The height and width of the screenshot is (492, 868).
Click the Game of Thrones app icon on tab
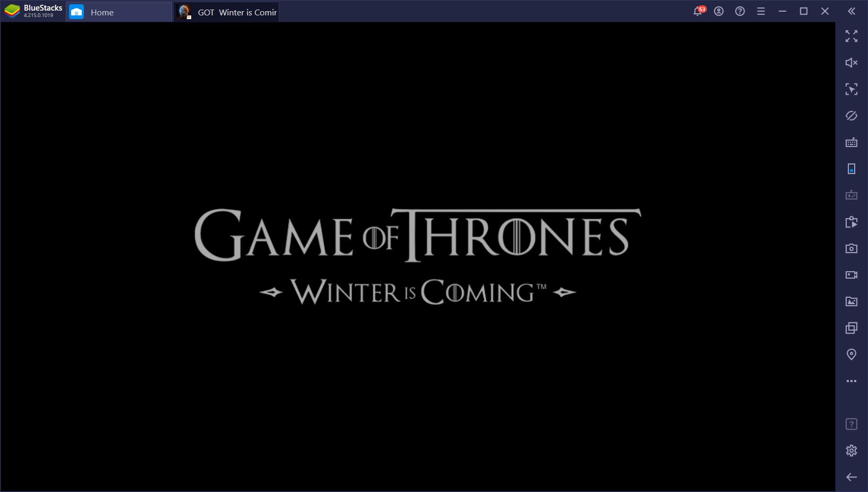click(x=184, y=12)
